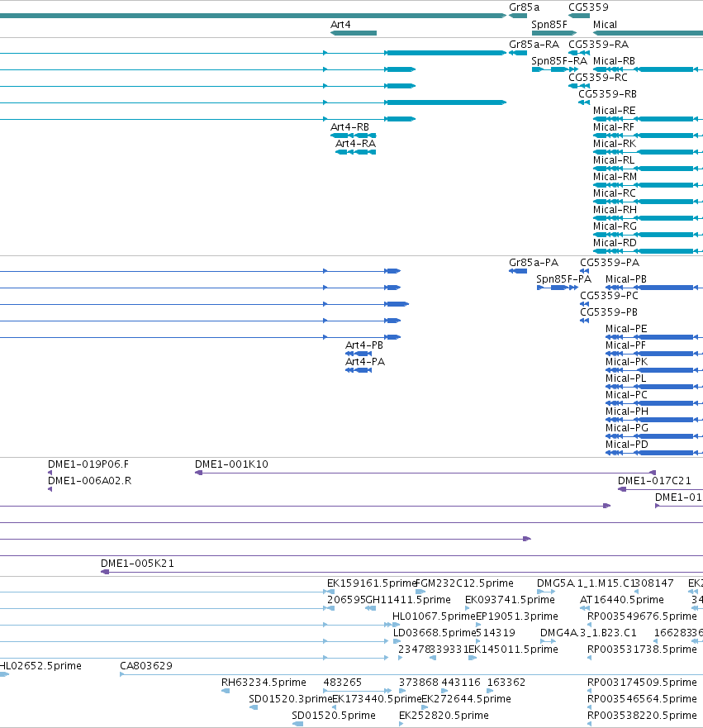Select the Gr85a-PA protein feature
The height and width of the screenshot is (728, 703).
pyautogui.click(x=518, y=271)
